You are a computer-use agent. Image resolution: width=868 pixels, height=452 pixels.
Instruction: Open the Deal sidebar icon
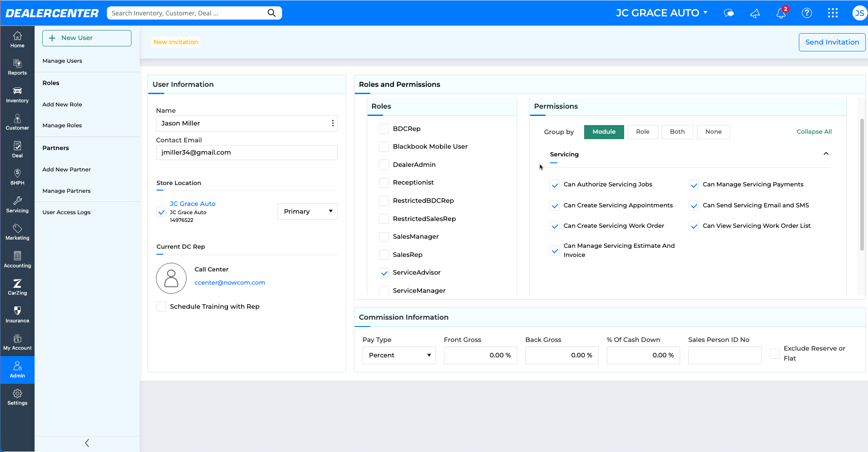click(x=17, y=150)
